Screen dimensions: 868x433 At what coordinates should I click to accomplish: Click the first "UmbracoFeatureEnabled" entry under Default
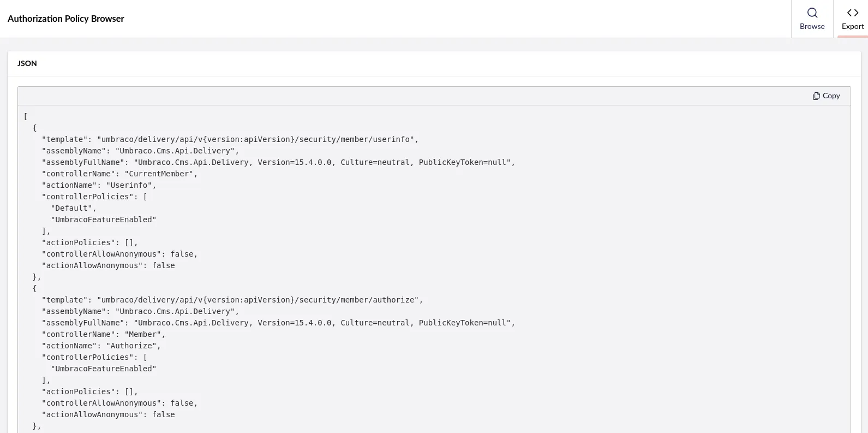(104, 220)
